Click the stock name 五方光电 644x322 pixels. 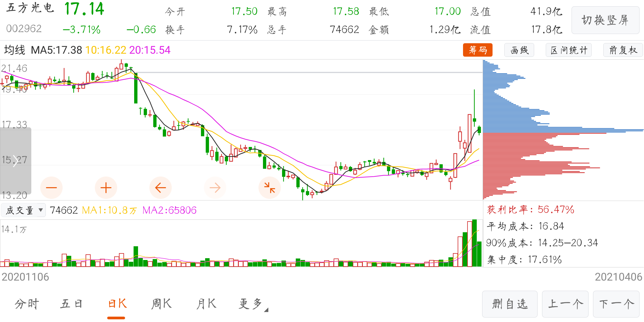point(30,8)
